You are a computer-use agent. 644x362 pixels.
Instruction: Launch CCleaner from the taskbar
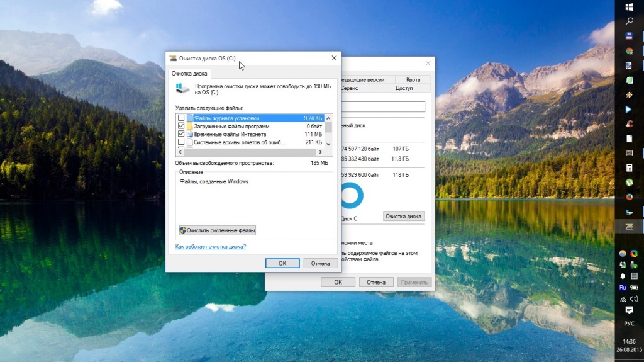coord(629,124)
